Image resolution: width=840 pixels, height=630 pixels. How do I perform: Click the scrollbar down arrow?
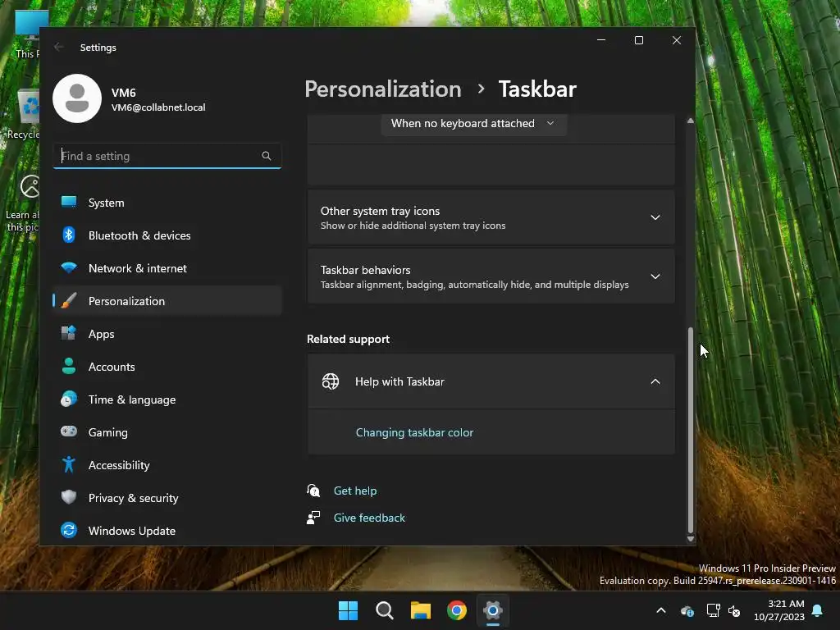point(691,539)
